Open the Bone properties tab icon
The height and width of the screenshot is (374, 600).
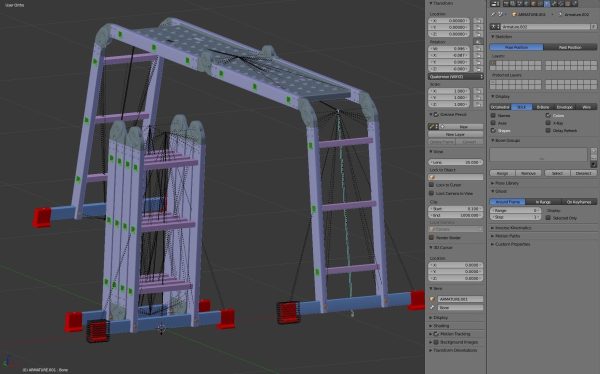tap(554, 4)
